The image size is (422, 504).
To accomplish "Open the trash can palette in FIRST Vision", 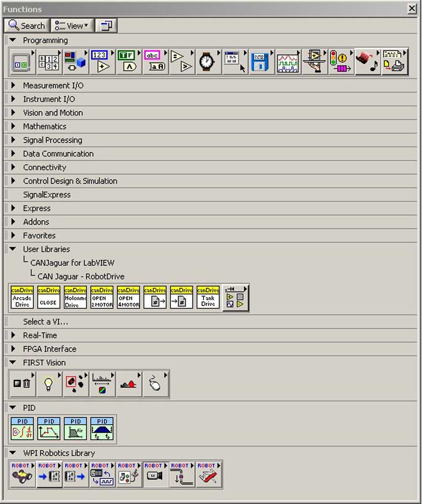I will coord(22,384).
